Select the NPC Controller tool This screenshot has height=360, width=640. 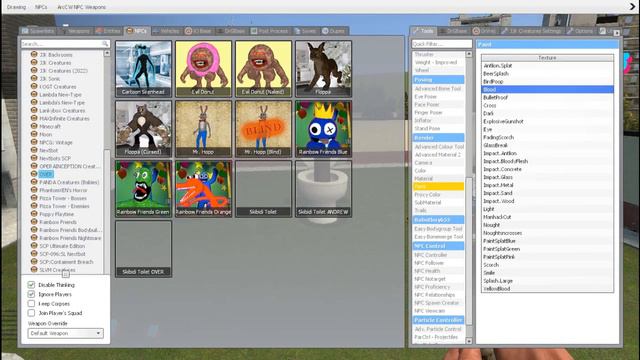pyautogui.click(x=438, y=255)
